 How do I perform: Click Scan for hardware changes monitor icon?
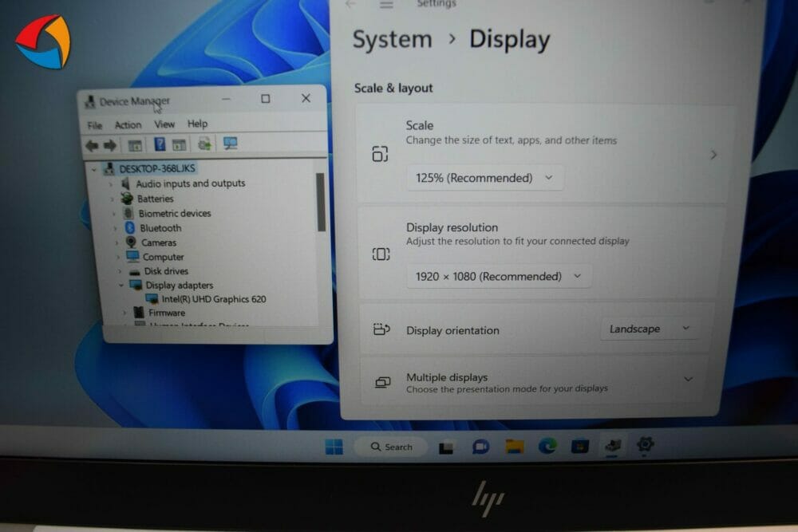(x=231, y=144)
